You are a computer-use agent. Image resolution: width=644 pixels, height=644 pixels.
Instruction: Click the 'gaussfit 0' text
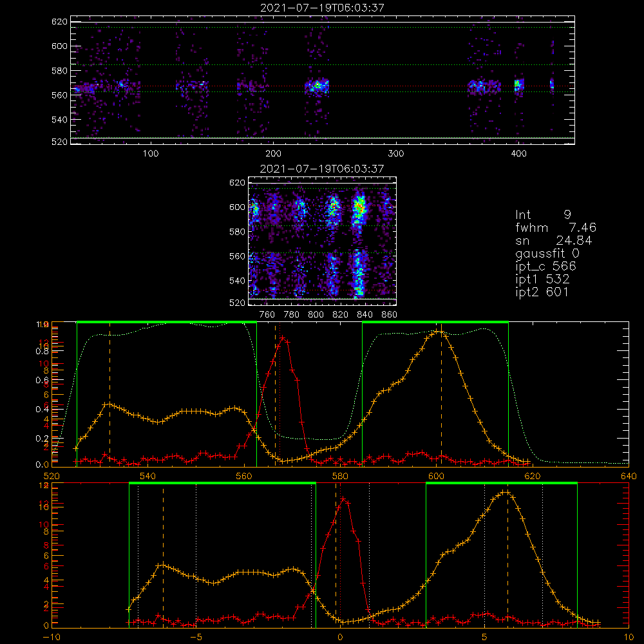point(547,254)
